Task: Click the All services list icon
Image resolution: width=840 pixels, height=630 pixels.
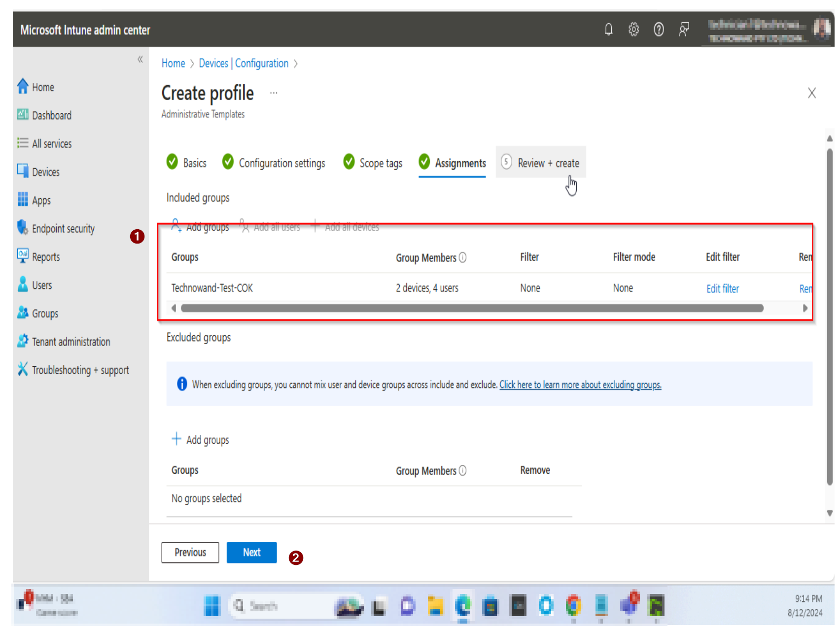Action: [23, 143]
